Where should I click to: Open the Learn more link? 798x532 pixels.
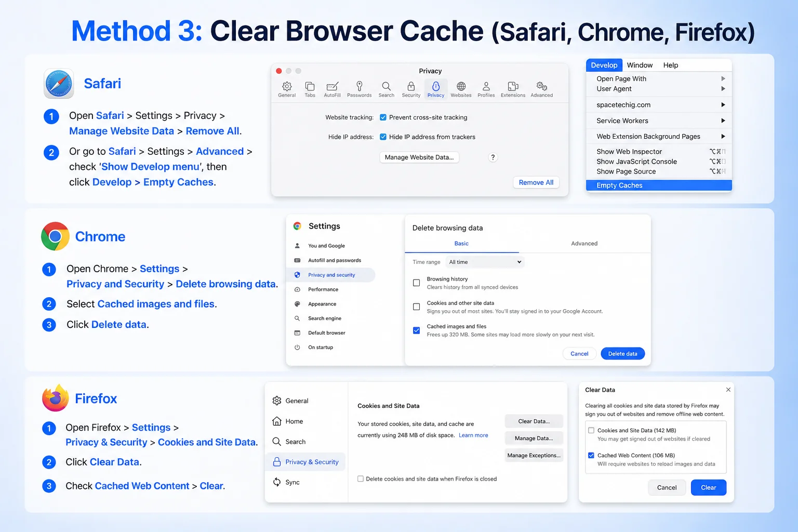tap(473, 435)
